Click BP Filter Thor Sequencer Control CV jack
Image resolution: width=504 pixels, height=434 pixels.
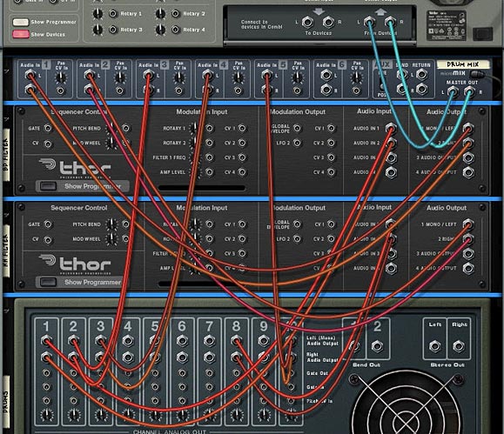[x=48, y=144]
